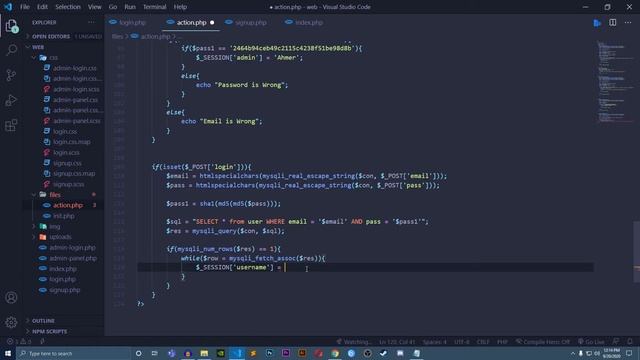This screenshot has height=360, width=640.
Task: Open login.scss in the css folder
Action: [x=66, y=152]
